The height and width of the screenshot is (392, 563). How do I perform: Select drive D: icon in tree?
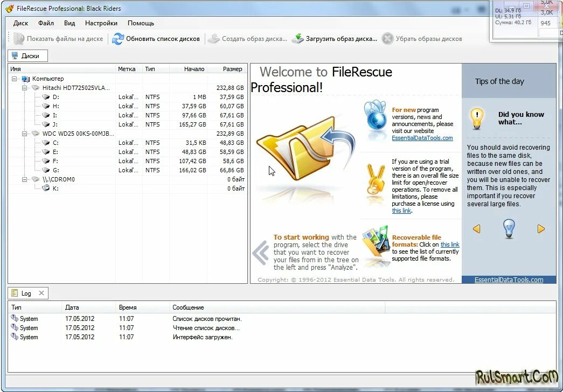click(x=46, y=97)
